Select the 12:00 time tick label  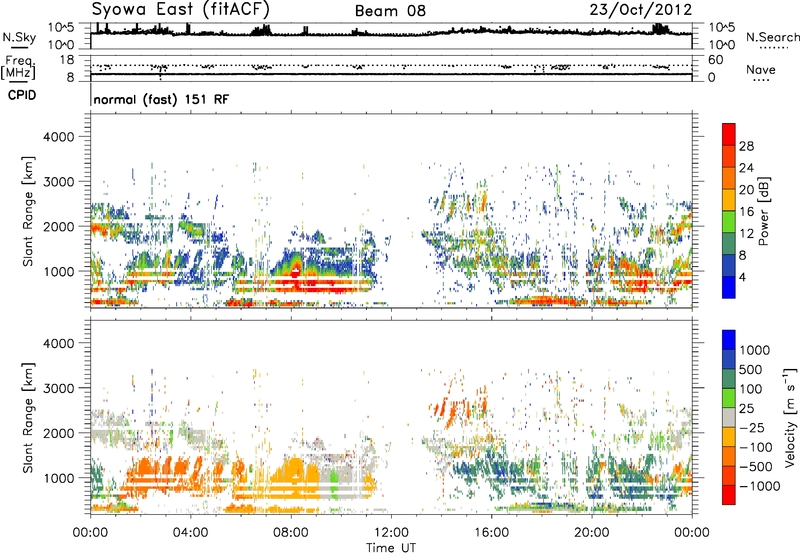pos(391,533)
